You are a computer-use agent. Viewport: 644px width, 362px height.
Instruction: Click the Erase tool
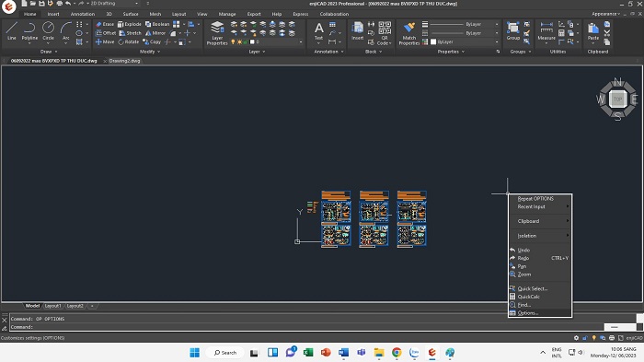tap(105, 24)
